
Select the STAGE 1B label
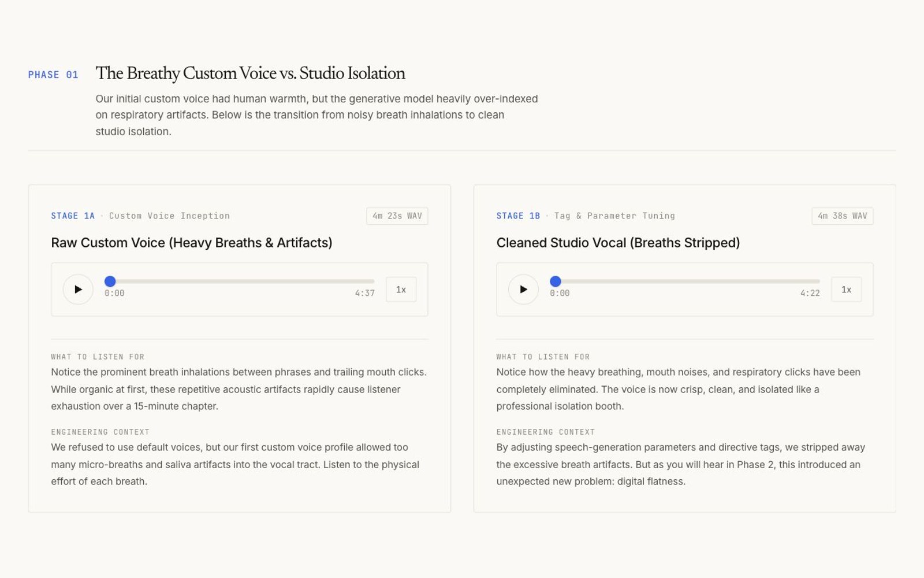(518, 216)
